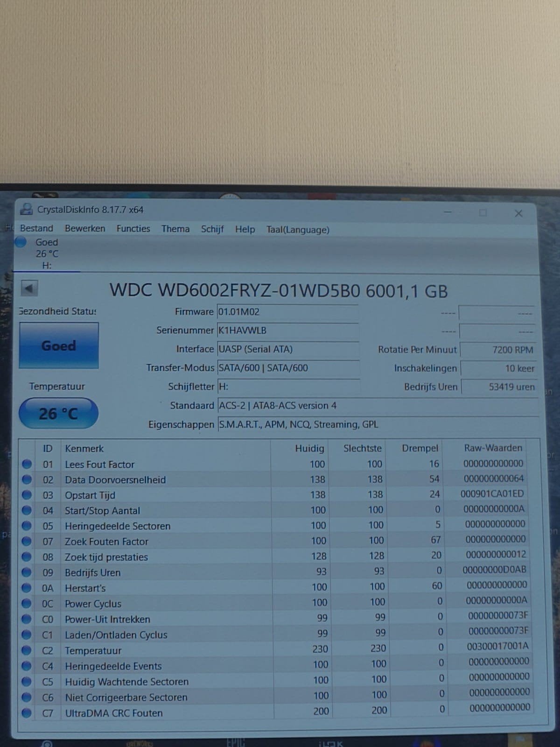Click raw value 00300017001A
Viewport: 560px width, 747px height.
[497, 646]
